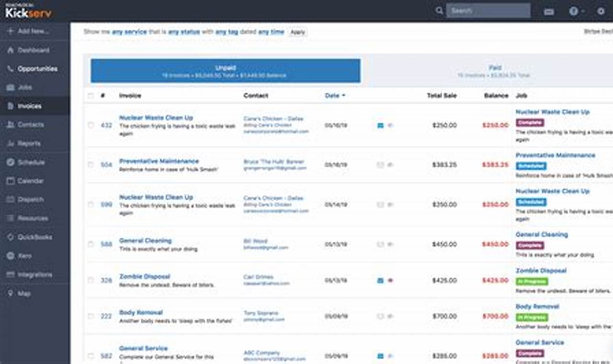Open the keyboard shortcuts icon in header
613x364 pixels.
tap(549, 11)
